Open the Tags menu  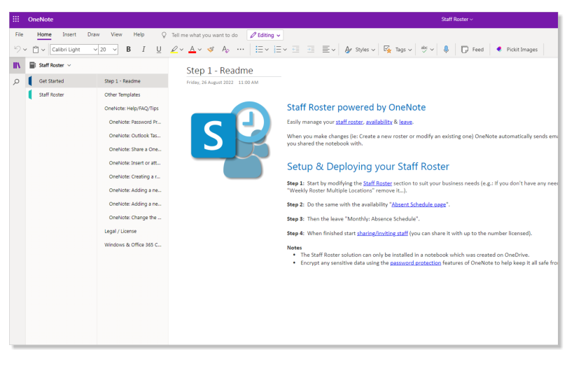[x=398, y=50]
